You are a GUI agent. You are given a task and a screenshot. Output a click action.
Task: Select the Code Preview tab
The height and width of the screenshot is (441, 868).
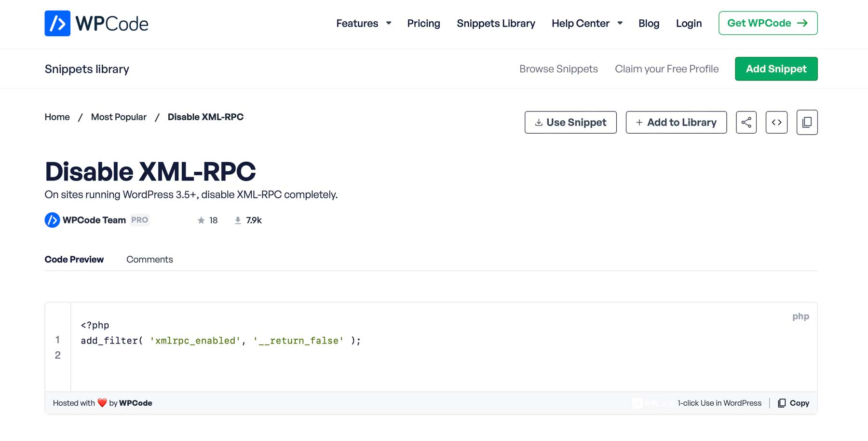[x=74, y=259]
